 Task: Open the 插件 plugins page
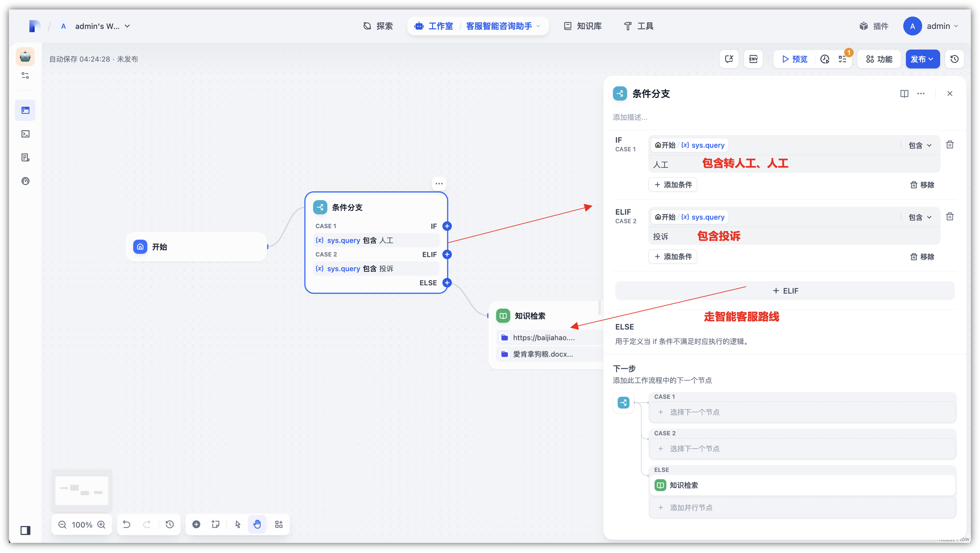[x=874, y=26]
